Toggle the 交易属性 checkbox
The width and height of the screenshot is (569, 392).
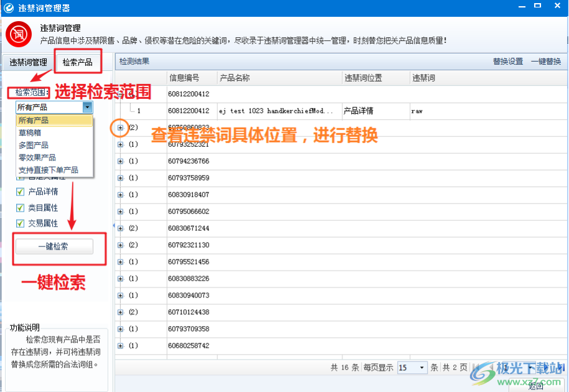pos(21,223)
